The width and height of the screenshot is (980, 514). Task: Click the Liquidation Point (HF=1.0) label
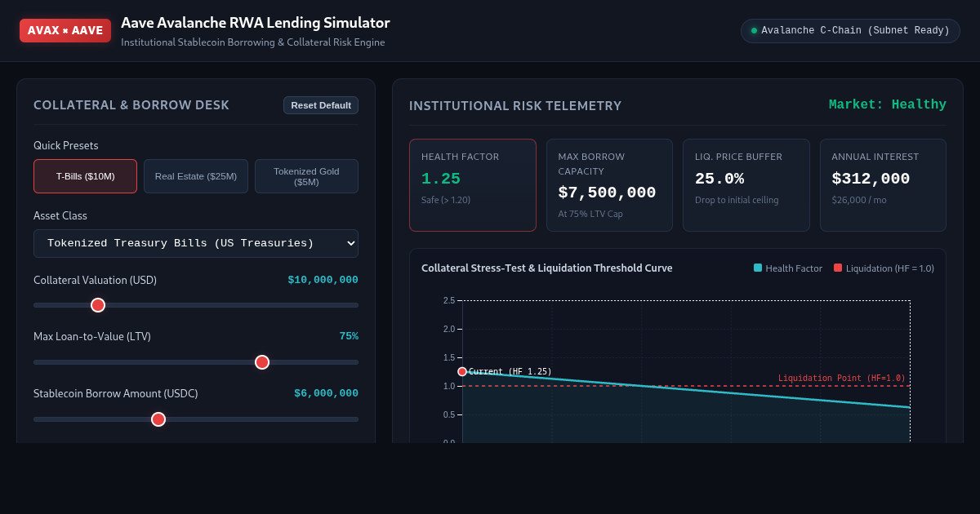tap(841, 378)
